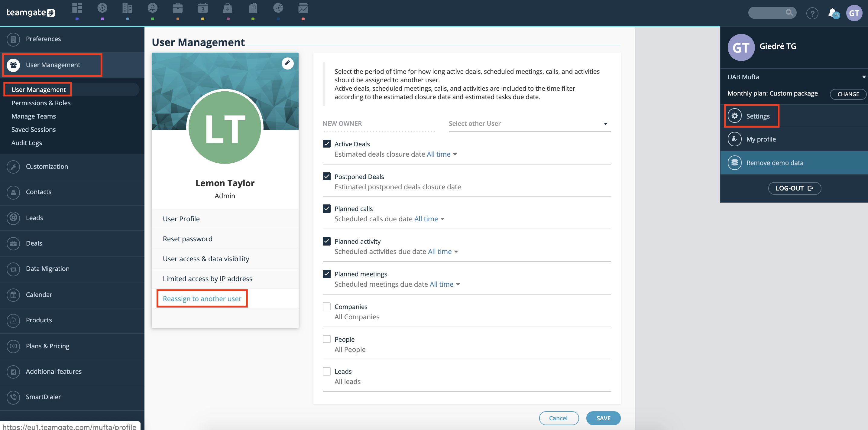Open Scheduled meetings due date All time dropdown
868x430 pixels.
point(445,284)
